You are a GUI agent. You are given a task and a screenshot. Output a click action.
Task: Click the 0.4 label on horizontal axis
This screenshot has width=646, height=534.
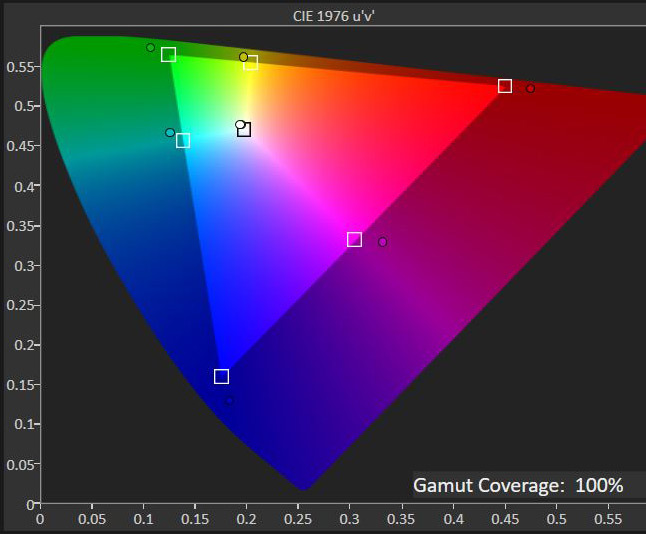click(453, 519)
